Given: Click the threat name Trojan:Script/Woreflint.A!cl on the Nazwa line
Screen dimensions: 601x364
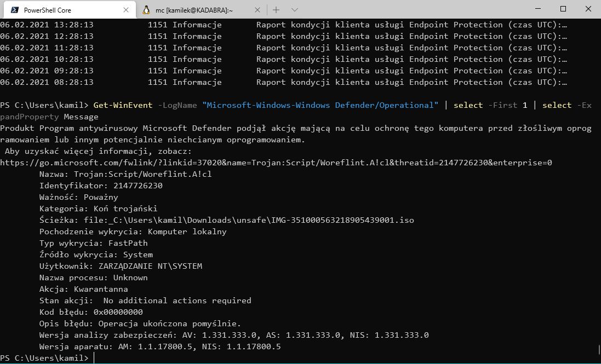Looking at the screenshot, I should [x=139, y=174].
